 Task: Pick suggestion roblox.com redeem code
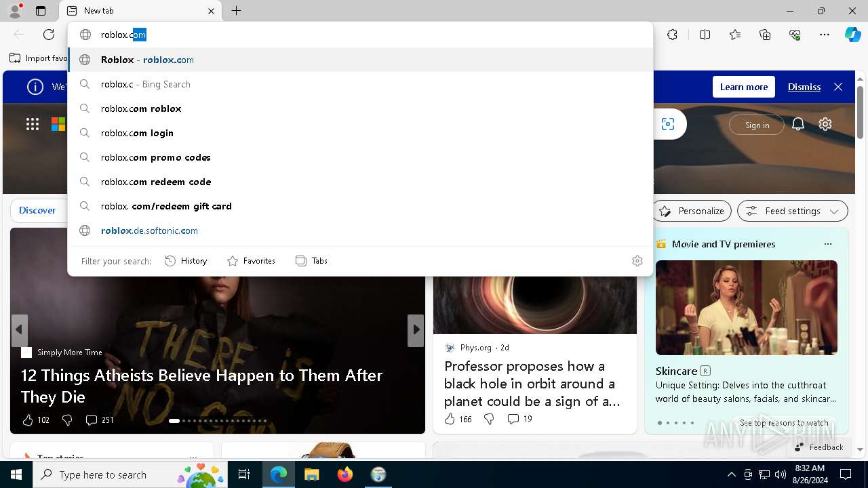coord(360,182)
